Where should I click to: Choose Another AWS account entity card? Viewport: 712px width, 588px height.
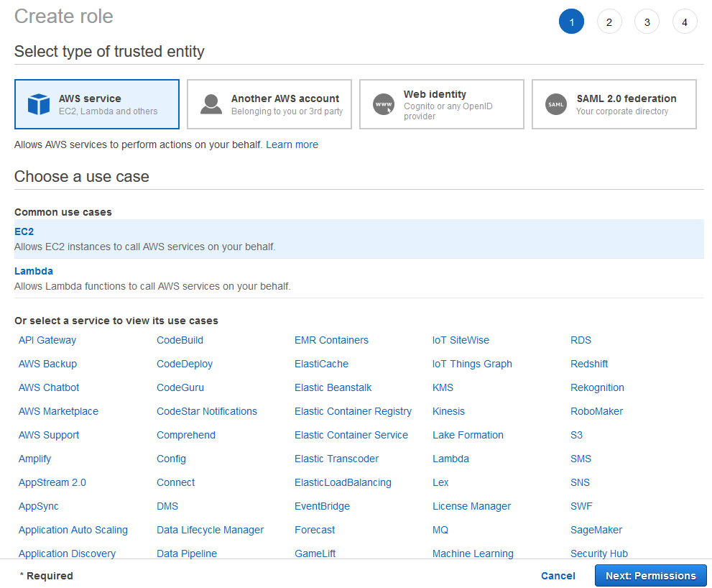pos(269,104)
